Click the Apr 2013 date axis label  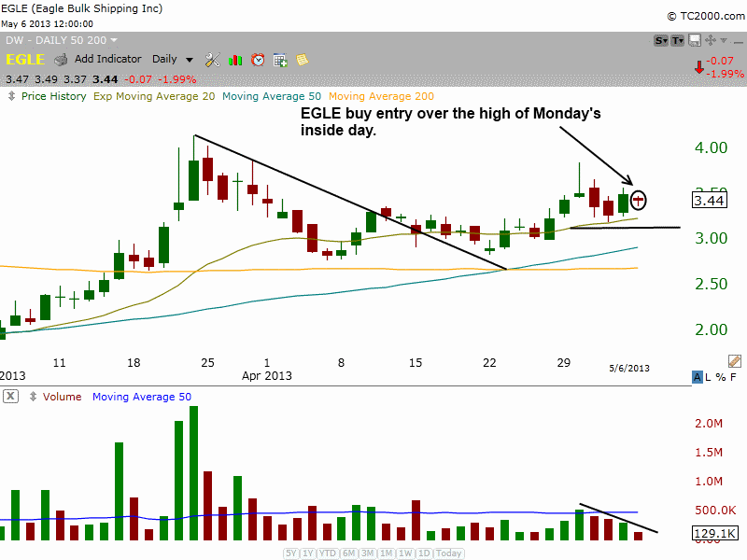(267, 376)
